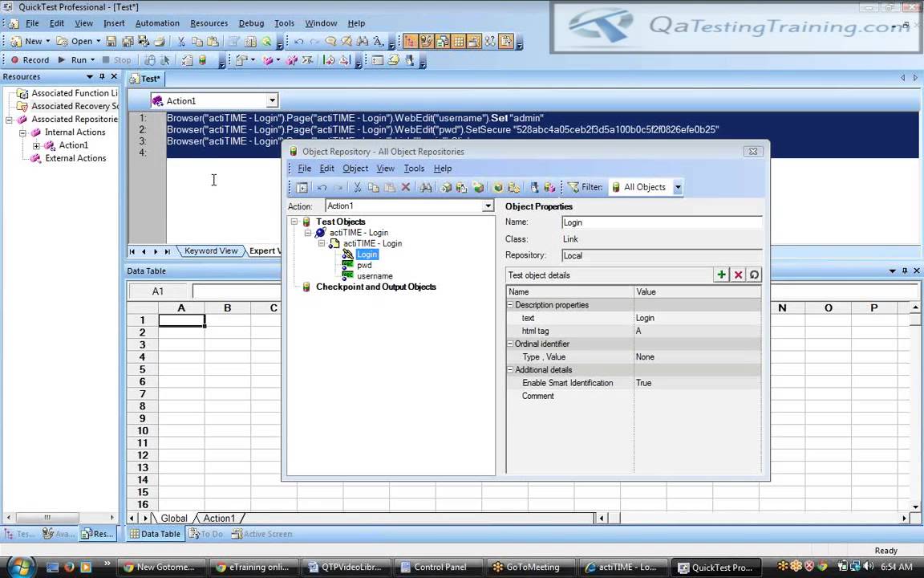Select the Login link object in tree
Screen dimensions: 924x578
[367, 254]
